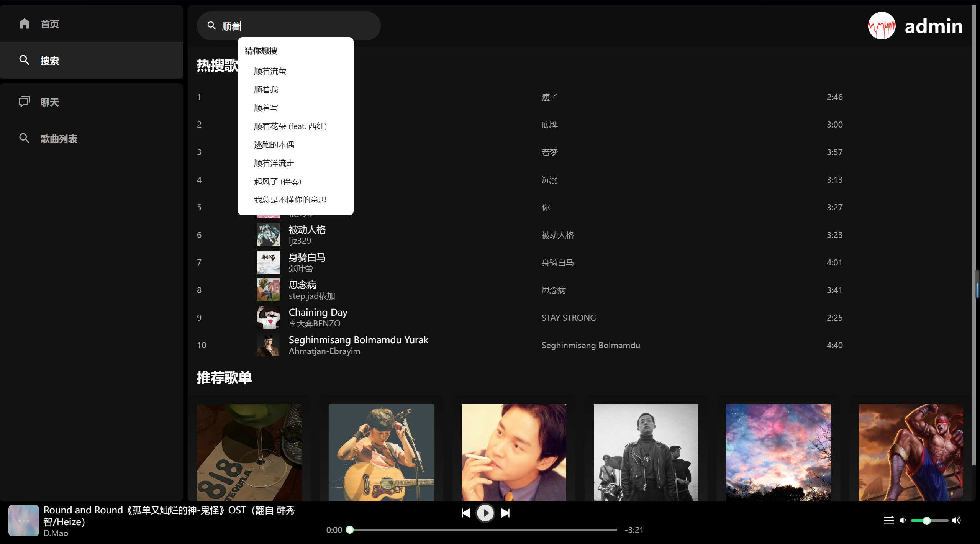980x544 pixels.
Task: Open chat via the speech bubble icon
Action: [x=24, y=101]
